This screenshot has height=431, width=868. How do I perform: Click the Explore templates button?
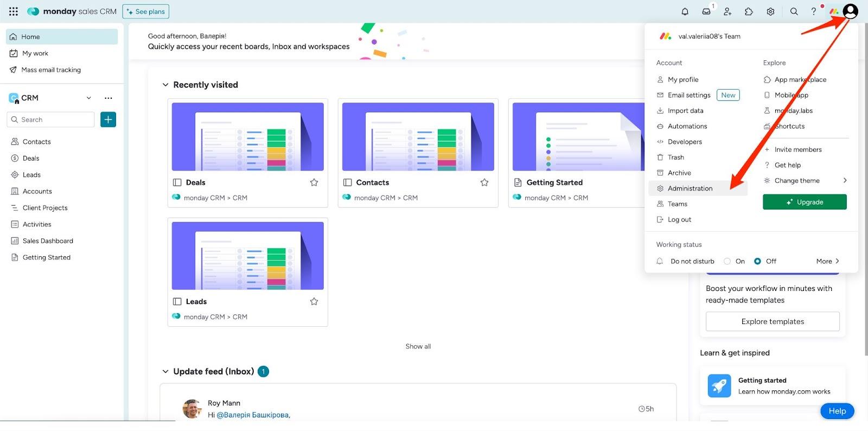tap(772, 321)
